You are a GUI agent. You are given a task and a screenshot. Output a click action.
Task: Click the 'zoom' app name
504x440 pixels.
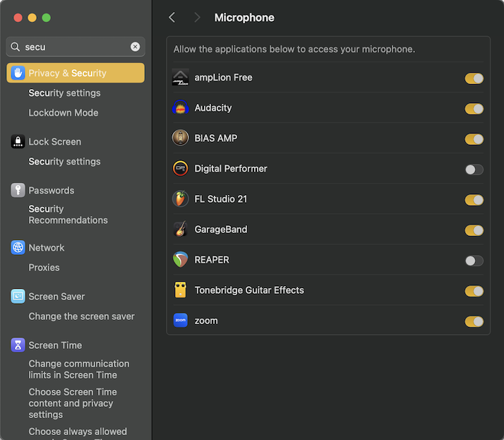tap(206, 321)
